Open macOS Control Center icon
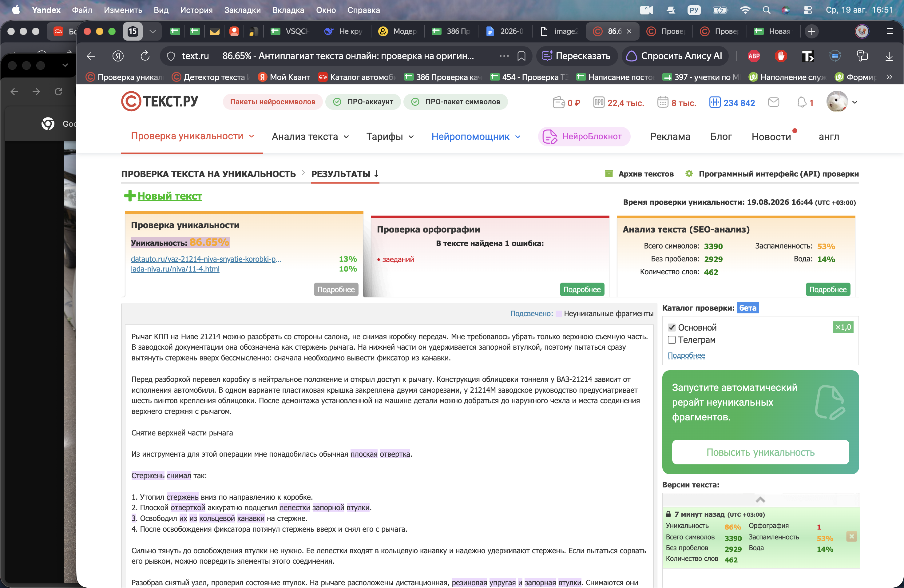This screenshot has height=588, width=904. pyautogui.click(x=807, y=10)
